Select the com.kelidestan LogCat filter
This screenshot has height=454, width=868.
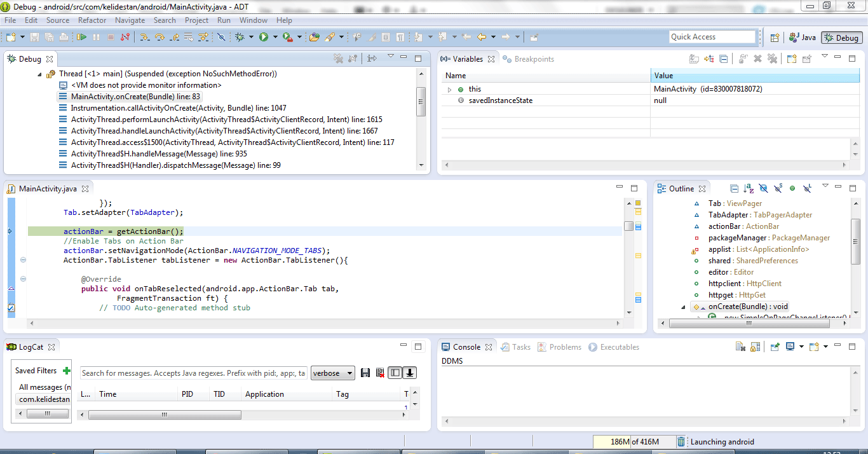(x=44, y=399)
